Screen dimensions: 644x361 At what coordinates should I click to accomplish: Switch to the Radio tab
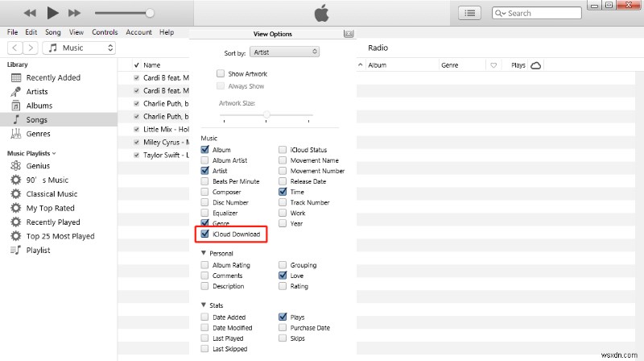378,48
